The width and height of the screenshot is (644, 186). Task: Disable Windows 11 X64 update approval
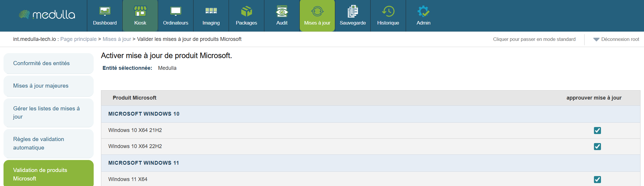(x=597, y=180)
